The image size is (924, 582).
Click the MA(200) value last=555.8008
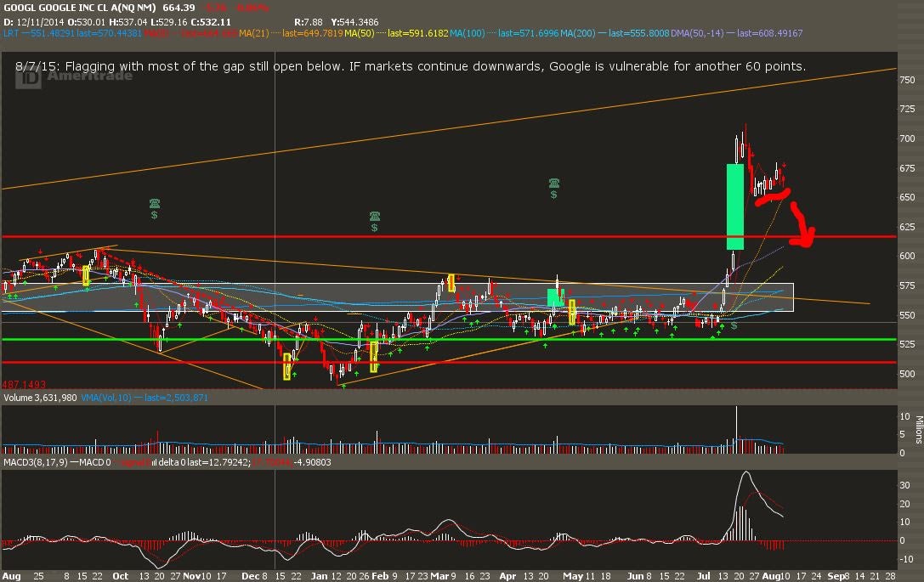tap(638, 33)
